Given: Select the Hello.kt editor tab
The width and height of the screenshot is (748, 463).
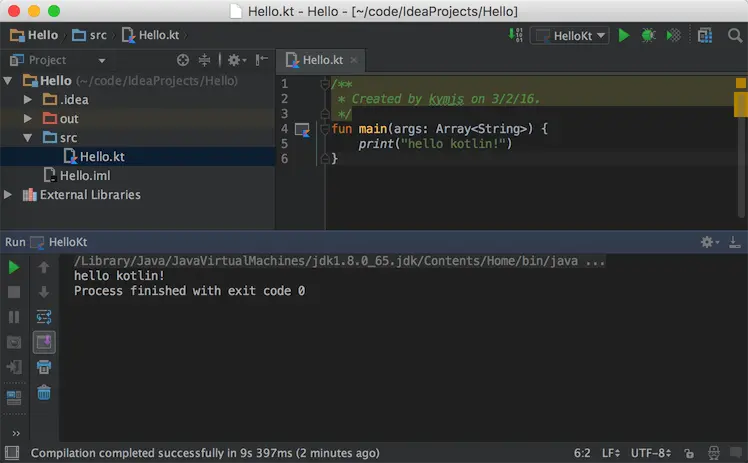Looking at the screenshot, I should 321,60.
